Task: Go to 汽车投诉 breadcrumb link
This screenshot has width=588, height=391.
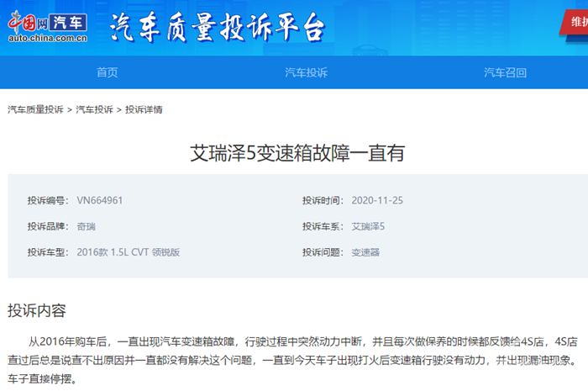Action: pos(94,109)
